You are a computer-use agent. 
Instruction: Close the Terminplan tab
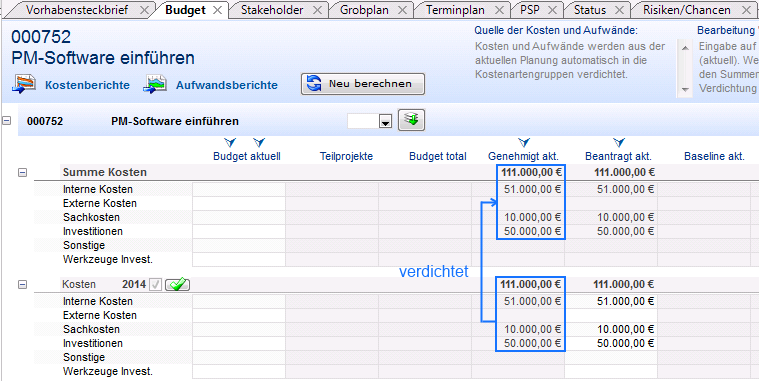tap(500, 10)
